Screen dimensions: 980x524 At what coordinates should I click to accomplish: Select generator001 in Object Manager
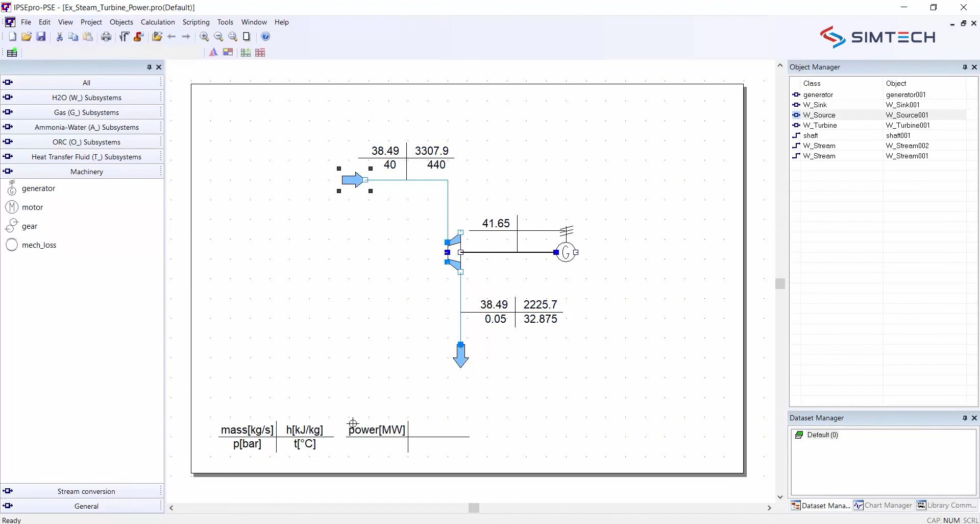click(x=905, y=94)
